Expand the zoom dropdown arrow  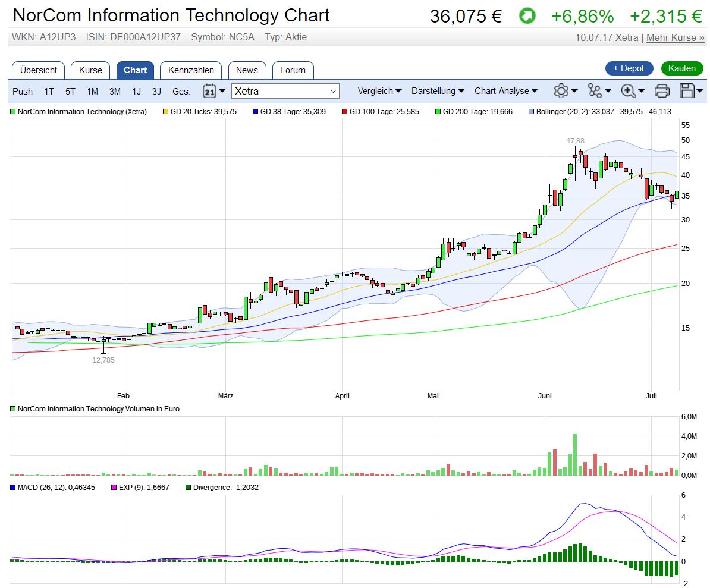(641, 91)
